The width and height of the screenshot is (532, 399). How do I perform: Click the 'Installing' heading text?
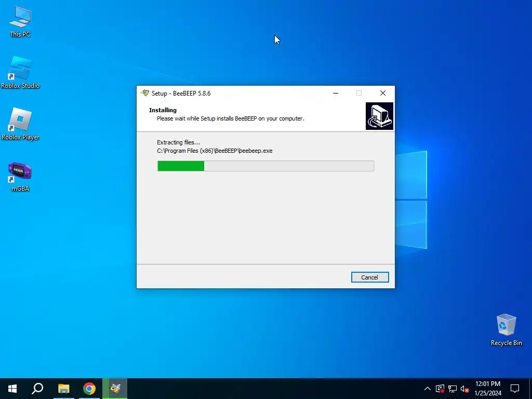point(163,110)
